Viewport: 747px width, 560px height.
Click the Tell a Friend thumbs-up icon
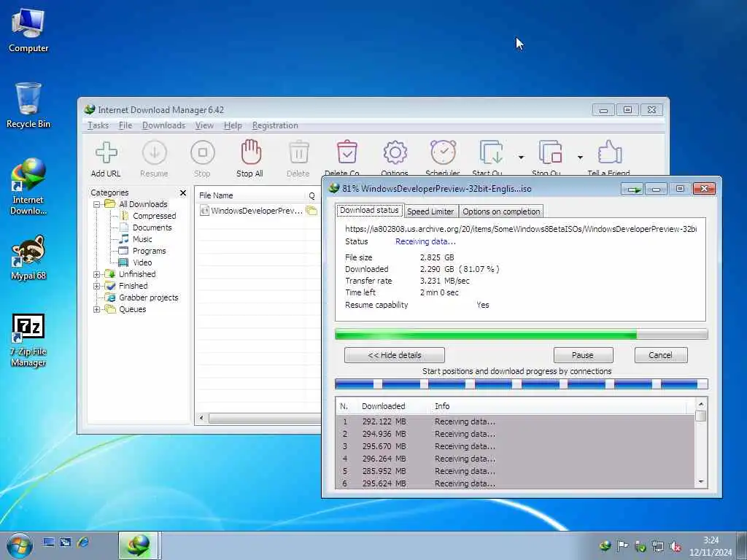pos(609,152)
